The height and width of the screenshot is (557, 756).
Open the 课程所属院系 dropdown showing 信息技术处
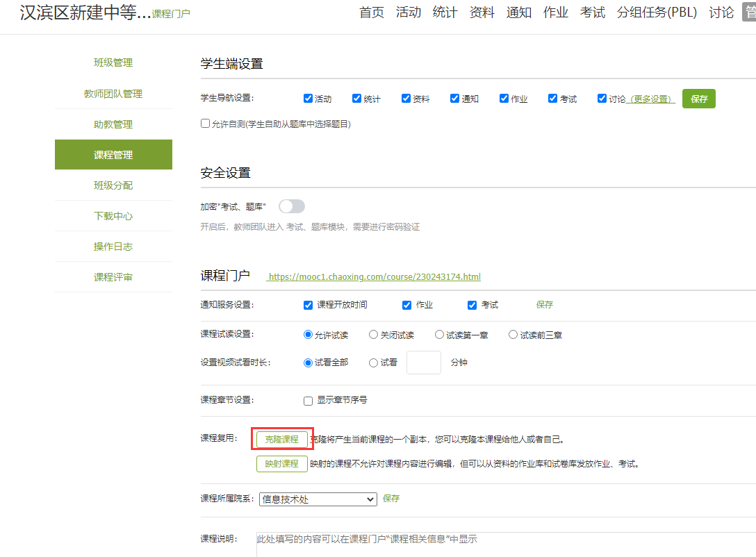point(318,499)
